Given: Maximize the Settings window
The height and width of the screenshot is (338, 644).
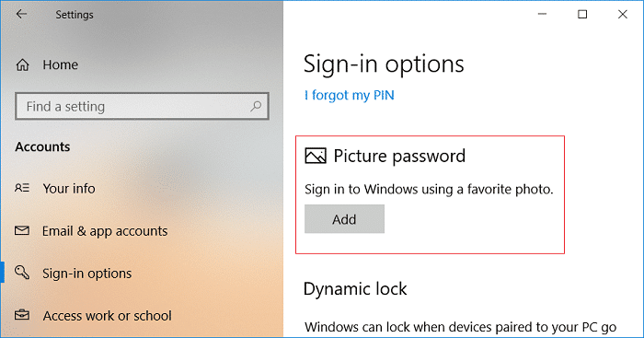Looking at the screenshot, I should pos(582,14).
